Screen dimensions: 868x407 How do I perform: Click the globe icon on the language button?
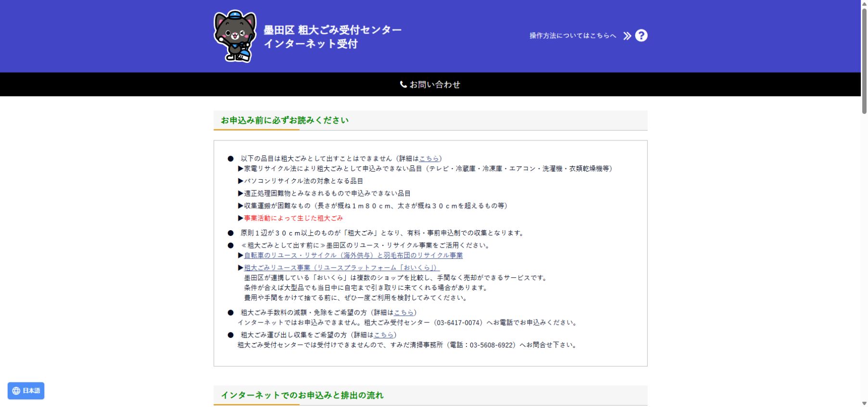point(16,391)
